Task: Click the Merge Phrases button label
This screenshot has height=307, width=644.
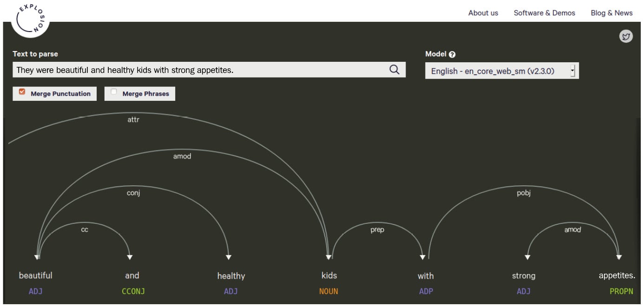Action: point(146,94)
